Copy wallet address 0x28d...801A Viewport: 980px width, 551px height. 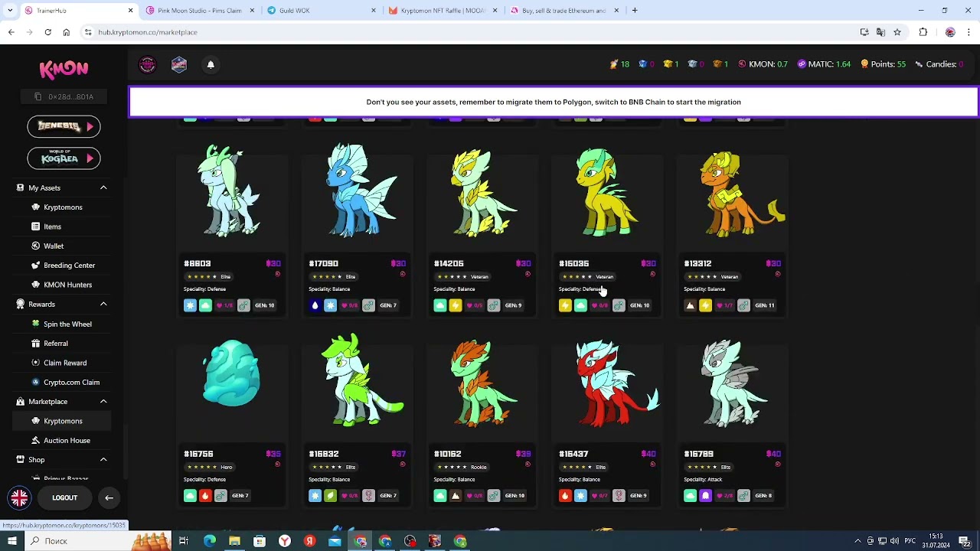coord(64,96)
